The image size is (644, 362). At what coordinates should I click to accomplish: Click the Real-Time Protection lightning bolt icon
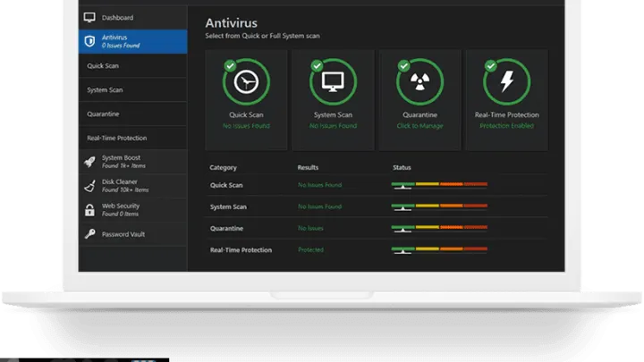pos(507,81)
